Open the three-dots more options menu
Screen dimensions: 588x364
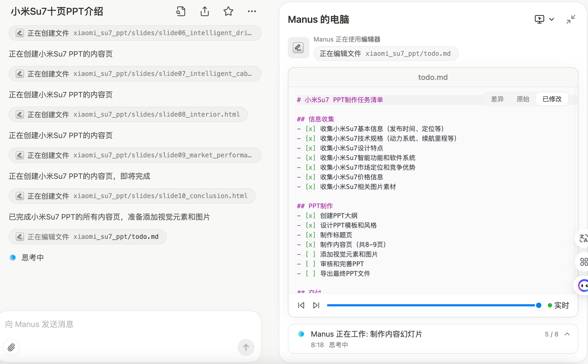tap(252, 11)
